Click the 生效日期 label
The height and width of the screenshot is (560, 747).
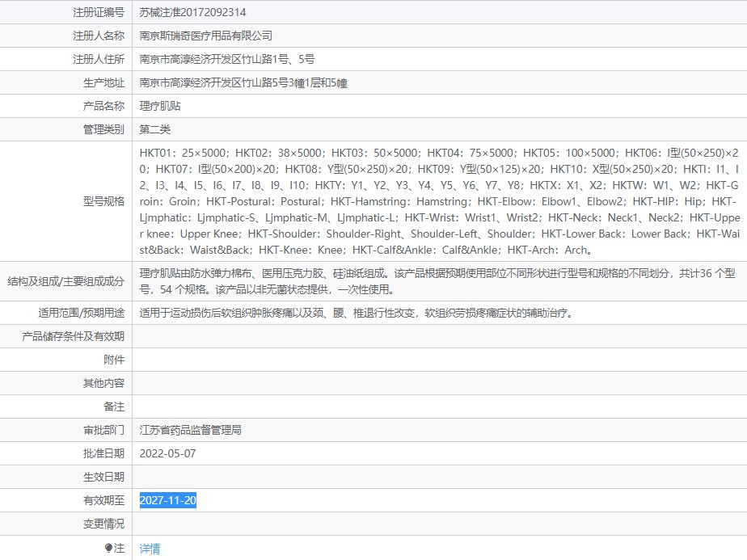(x=103, y=477)
